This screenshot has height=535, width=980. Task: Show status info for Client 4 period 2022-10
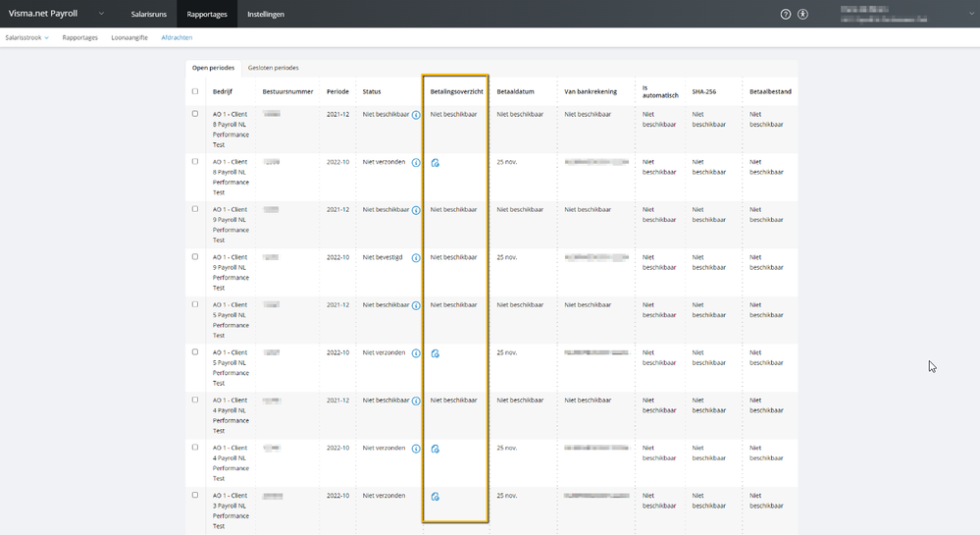point(416,449)
